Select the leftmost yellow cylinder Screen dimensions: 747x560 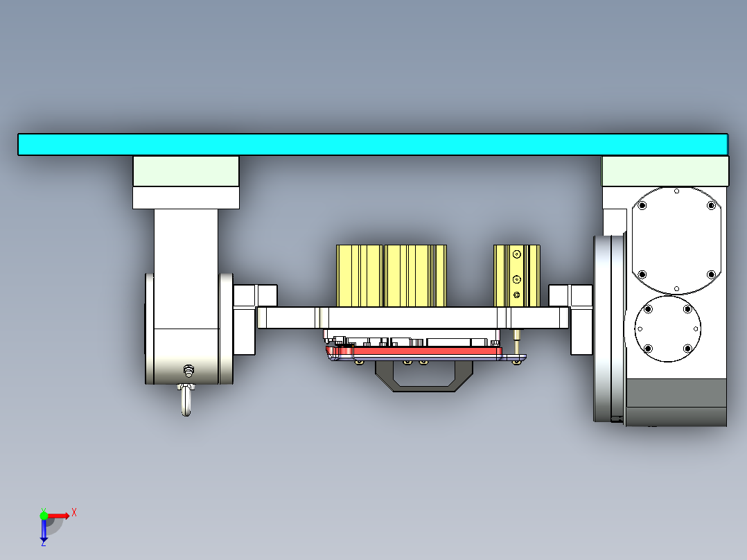point(359,276)
